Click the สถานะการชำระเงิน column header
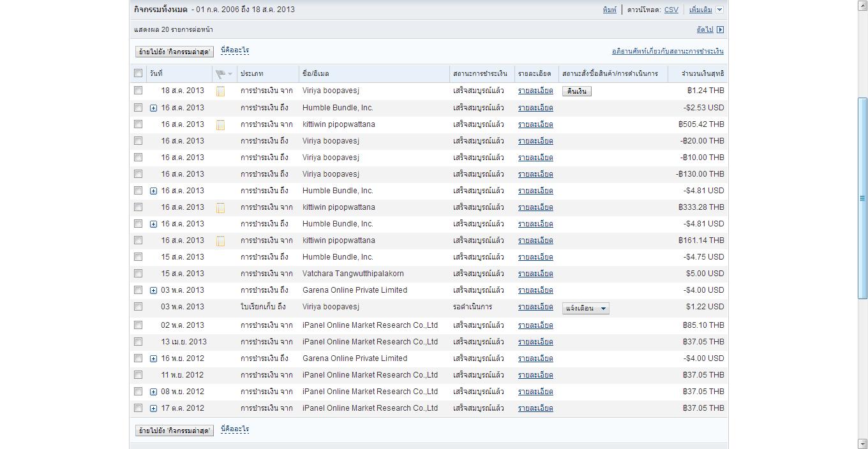868x449 pixels. tap(480, 73)
